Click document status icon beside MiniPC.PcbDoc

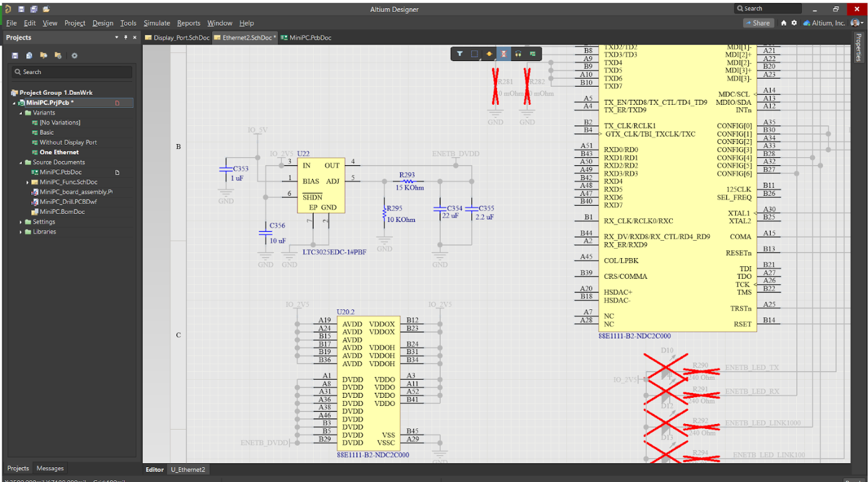[117, 172]
